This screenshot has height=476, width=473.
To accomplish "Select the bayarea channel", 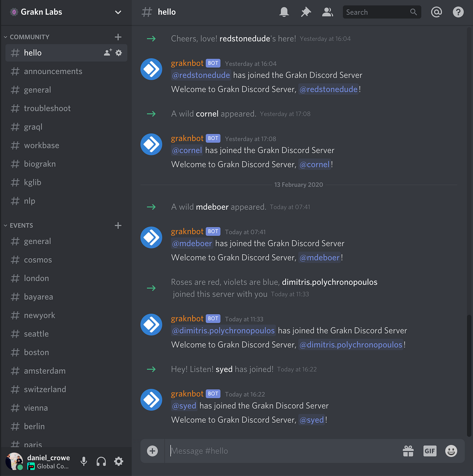I will (66, 297).
